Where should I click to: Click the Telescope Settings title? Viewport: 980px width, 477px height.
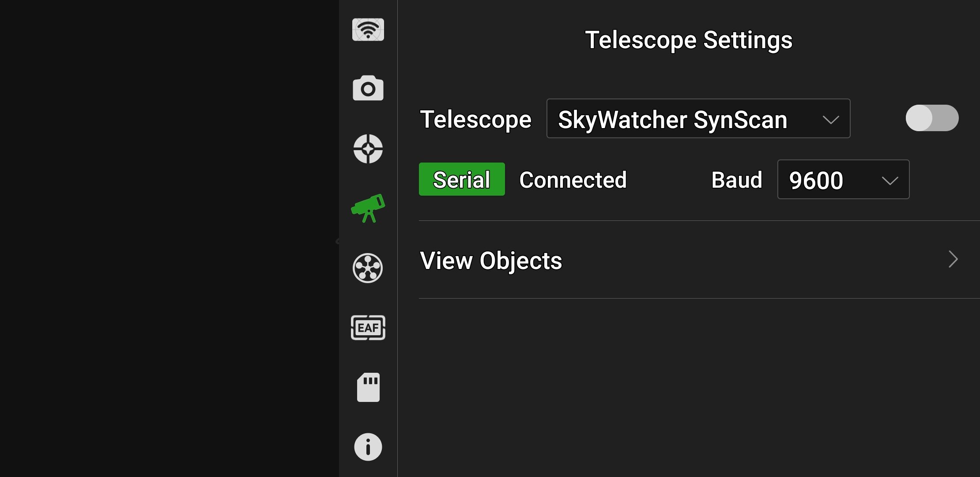click(688, 40)
